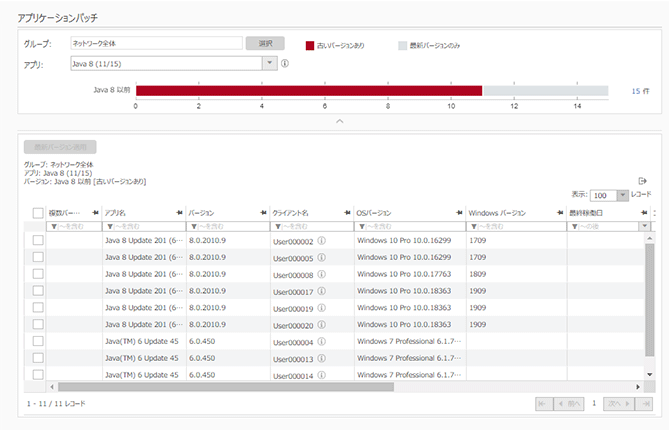This screenshot has height=431, width=670.
Task: Click the info icon next to User000020
Action: tap(322, 325)
